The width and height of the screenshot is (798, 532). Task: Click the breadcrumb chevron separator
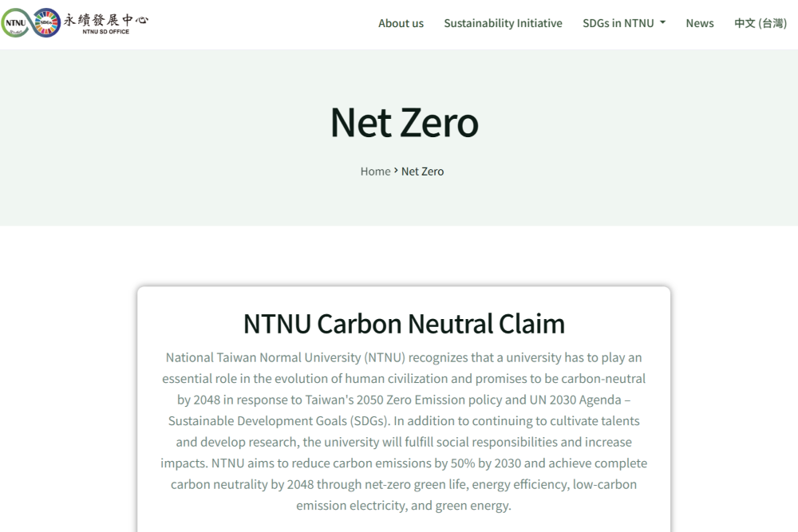tap(396, 171)
